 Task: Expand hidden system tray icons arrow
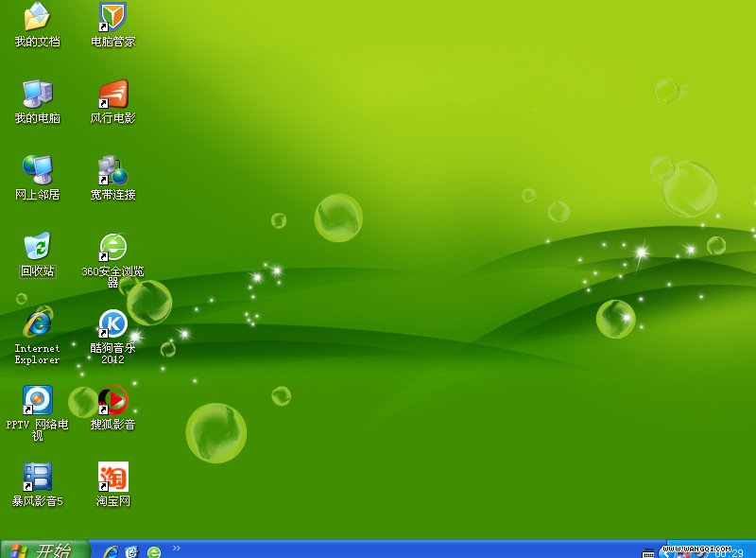click(x=666, y=553)
